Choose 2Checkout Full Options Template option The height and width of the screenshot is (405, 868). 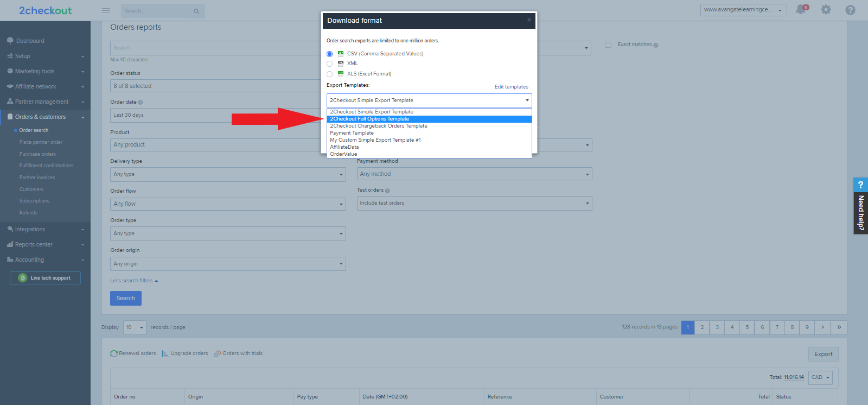pyautogui.click(x=429, y=119)
